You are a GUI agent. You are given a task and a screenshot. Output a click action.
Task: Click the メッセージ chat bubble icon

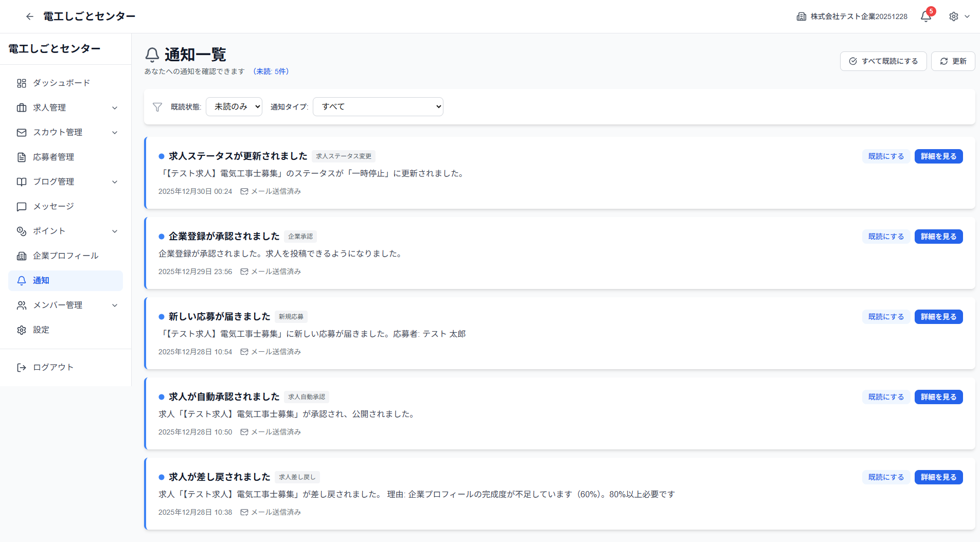[21, 206]
